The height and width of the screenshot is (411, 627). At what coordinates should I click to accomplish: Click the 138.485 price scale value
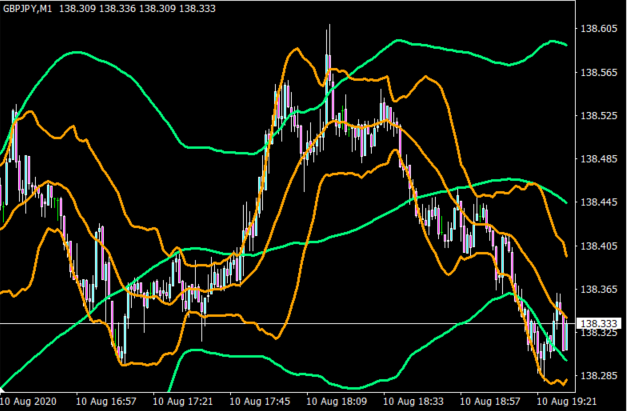pyautogui.click(x=599, y=159)
